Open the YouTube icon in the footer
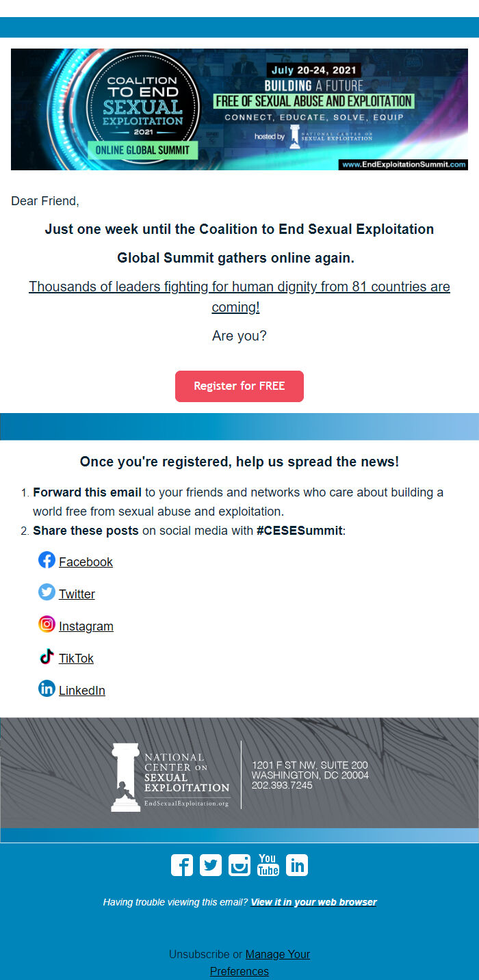This screenshot has width=479, height=980. click(x=268, y=864)
